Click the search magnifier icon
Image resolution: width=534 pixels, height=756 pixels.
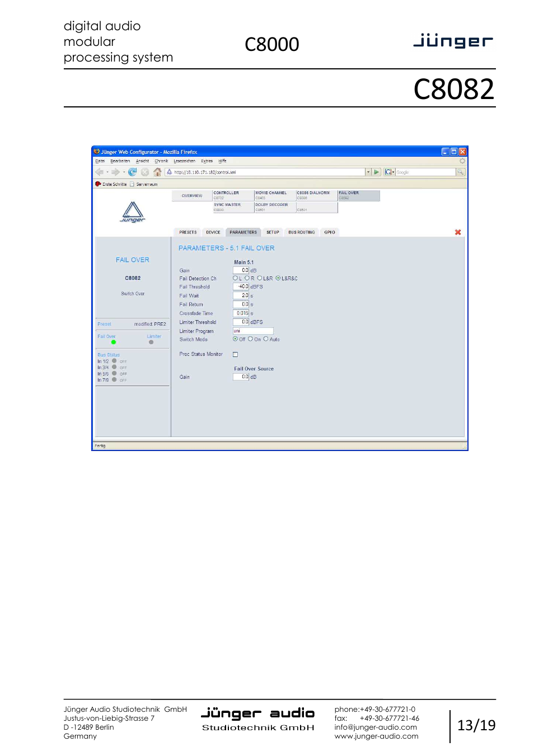[461, 172]
